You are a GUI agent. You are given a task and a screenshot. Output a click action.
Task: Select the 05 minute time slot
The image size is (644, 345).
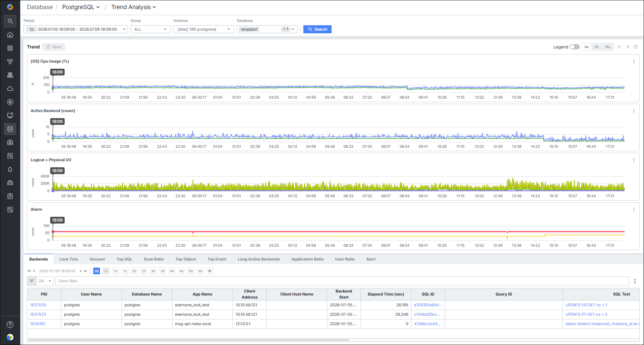coord(106,271)
